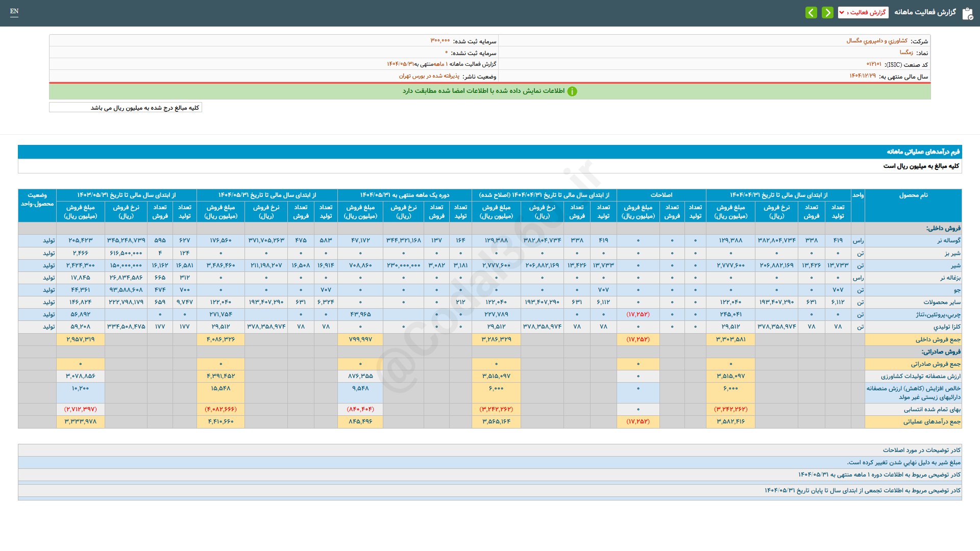
Task: Click unregistered capital label سرمایه ثبت نشده
Action: [x=474, y=53]
